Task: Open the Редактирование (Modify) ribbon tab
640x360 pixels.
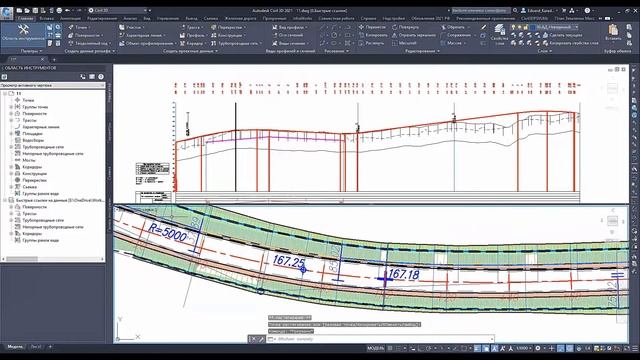Action: coord(102,18)
